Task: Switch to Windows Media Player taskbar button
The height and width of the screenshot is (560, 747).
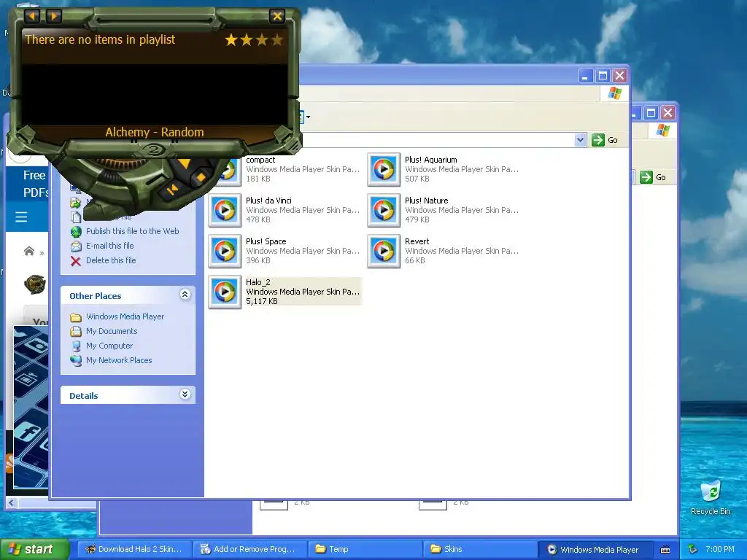Action: click(x=595, y=549)
